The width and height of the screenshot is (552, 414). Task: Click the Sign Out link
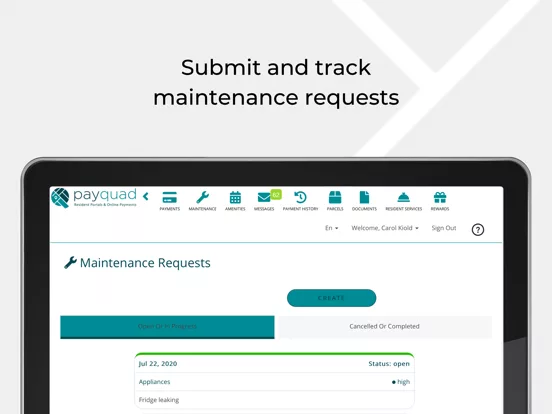tap(444, 228)
